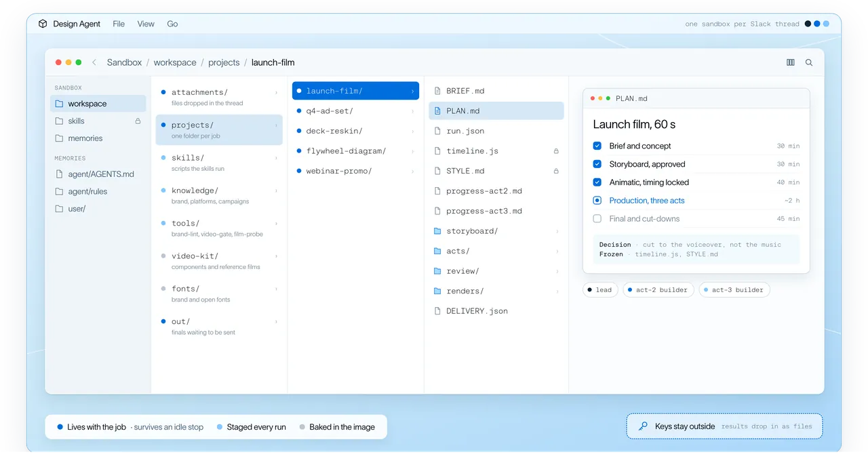Open the View menu

[146, 24]
